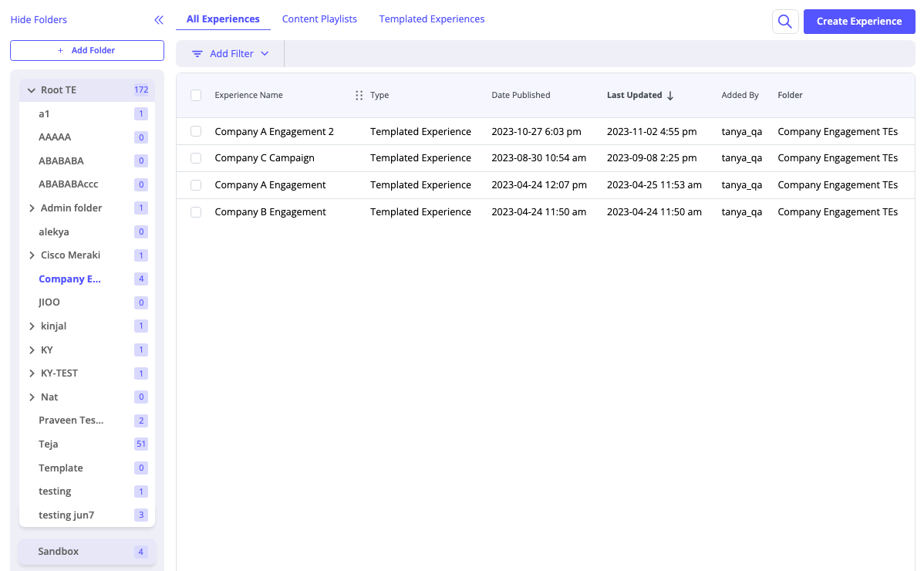The image size is (924, 571).
Task: Expand the Cisco Meraki folder
Action: pyautogui.click(x=32, y=255)
